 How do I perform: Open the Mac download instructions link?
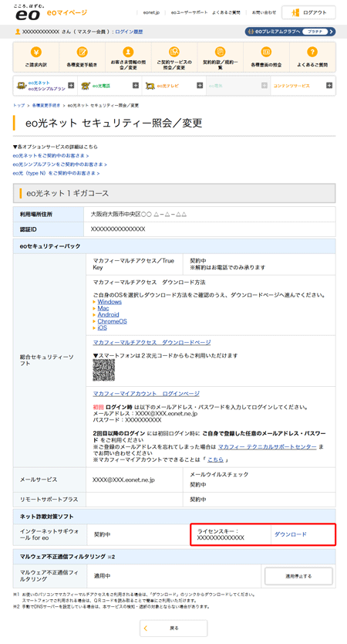pos(103,308)
